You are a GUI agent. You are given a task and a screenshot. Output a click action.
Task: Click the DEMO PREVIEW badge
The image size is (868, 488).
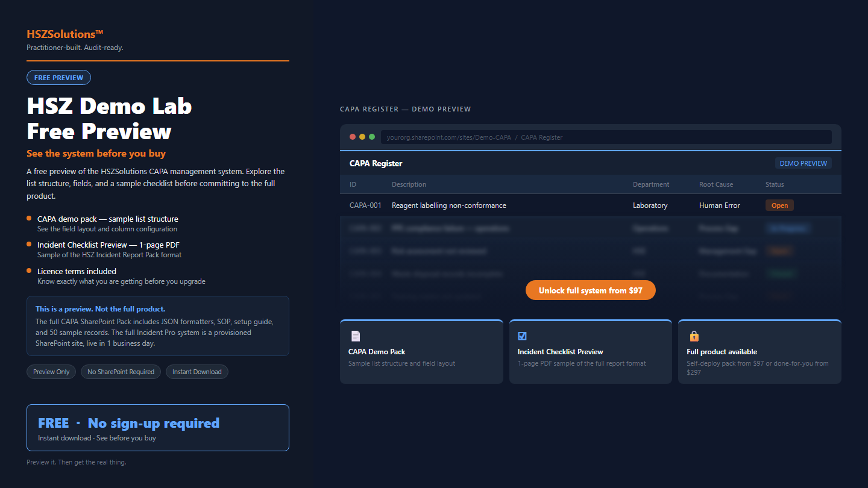(x=804, y=163)
